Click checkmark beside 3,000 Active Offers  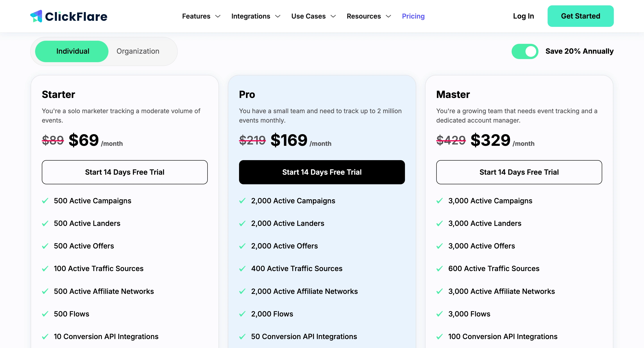click(x=439, y=246)
